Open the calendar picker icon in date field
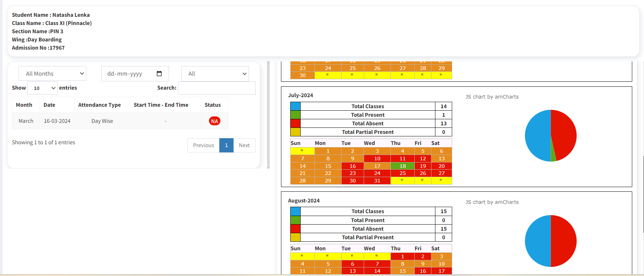This screenshot has height=276, width=644. pos(159,74)
